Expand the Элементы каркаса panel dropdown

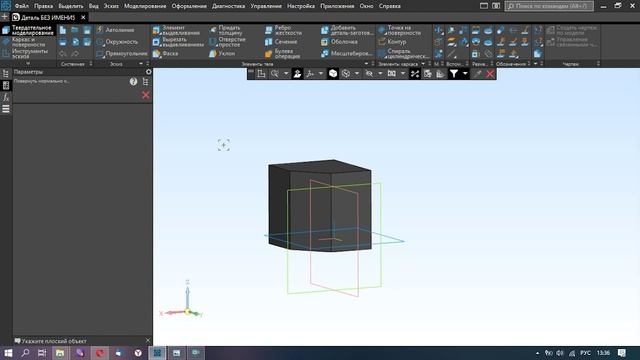tap(423, 64)
